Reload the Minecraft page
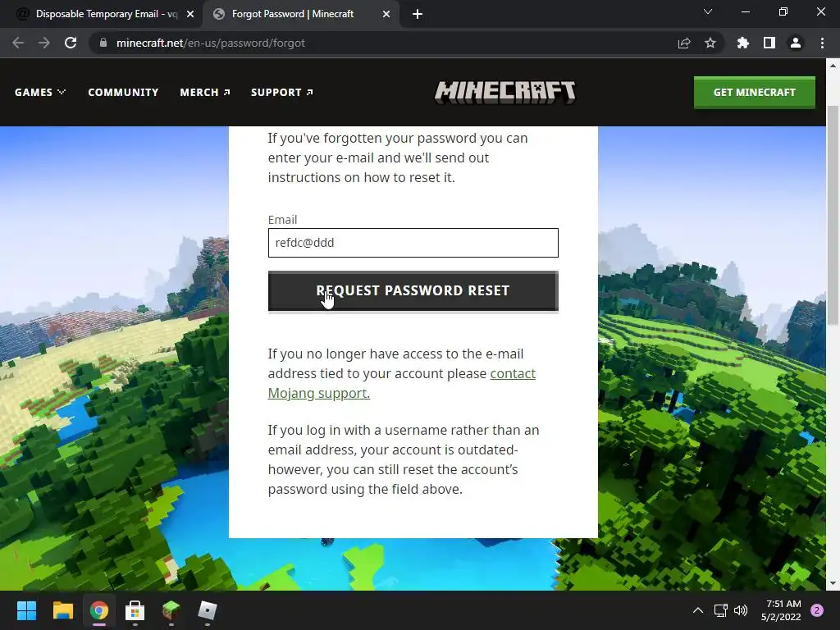 [x=71, y=43]
